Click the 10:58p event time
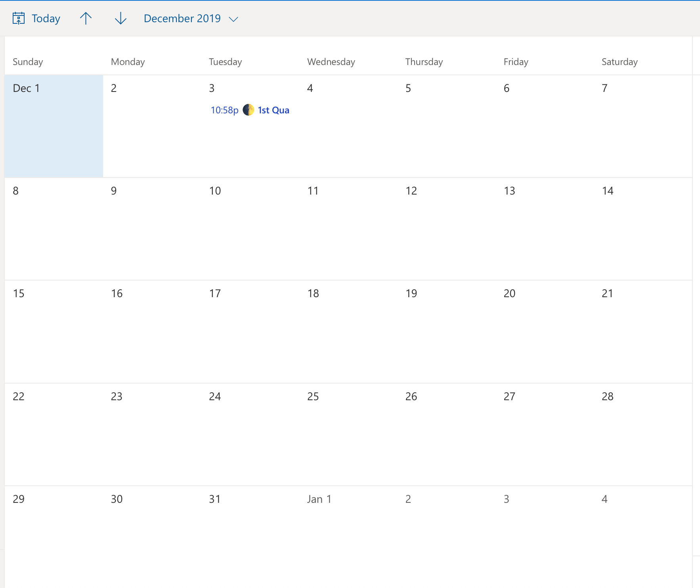This screenshot has height=588, width=700. pyautogui.click(x=224, y=110)
